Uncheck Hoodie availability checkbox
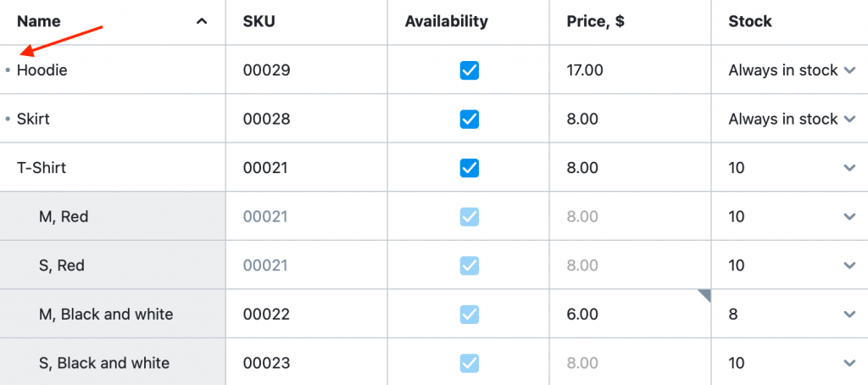868x385 pixels. point(469,70)
